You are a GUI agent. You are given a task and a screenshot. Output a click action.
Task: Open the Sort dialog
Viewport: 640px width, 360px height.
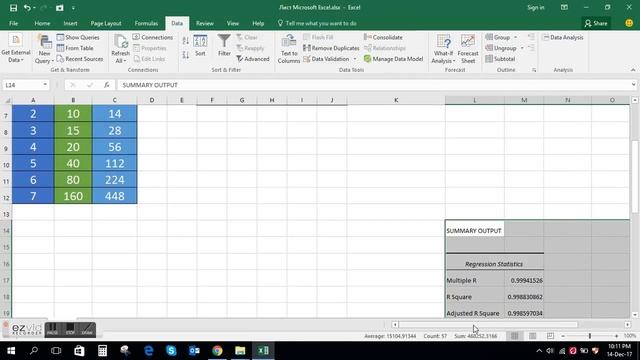point(200,46)
